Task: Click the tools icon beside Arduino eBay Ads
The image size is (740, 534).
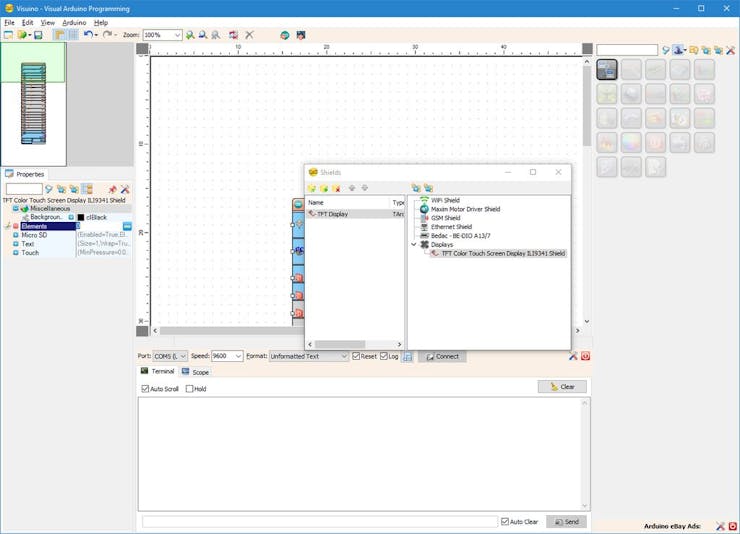Action: point(720,526)
